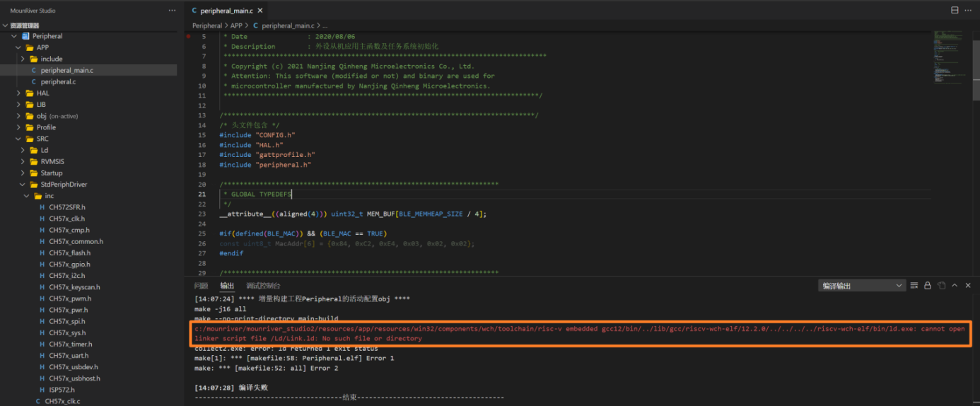Open CH57x_clk.h header file
The height and width of the screenshot is (406, 980).
tap(66, 219)
